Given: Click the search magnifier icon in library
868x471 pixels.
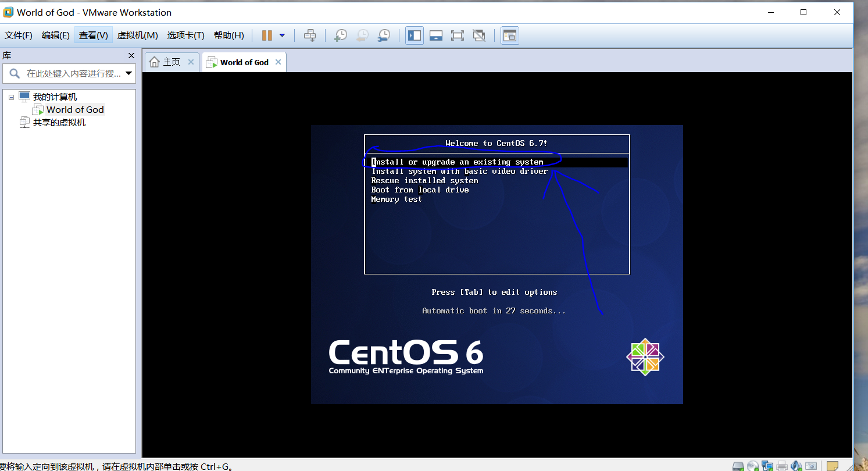Looking at the screenshot, I should coord(13,74).
